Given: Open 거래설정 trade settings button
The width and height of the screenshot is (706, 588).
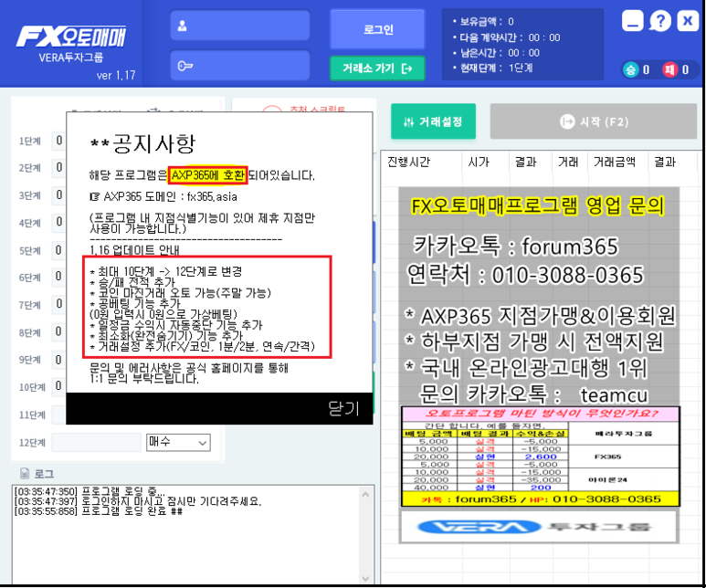Looking at the screenshot, I should pos(433,121).
